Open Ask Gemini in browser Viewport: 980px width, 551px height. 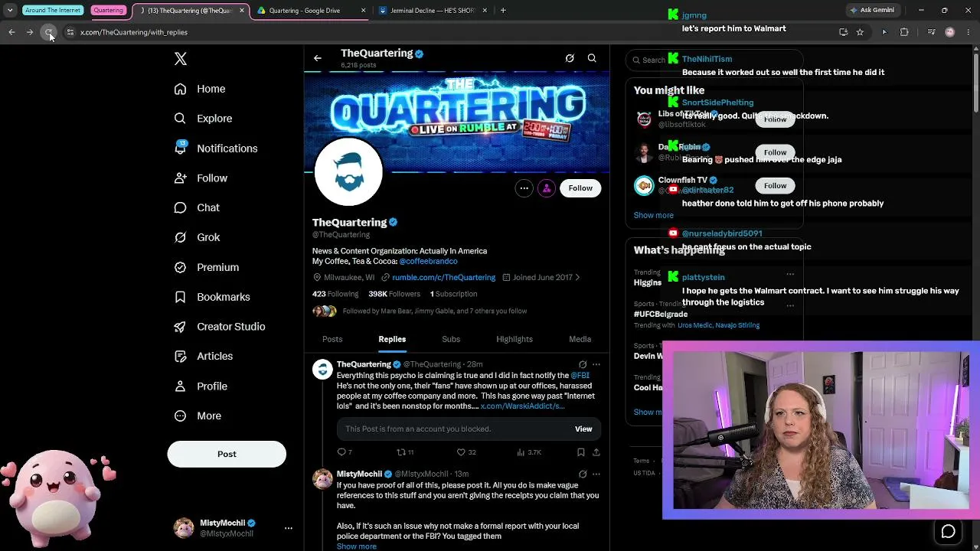click(872, 10)
